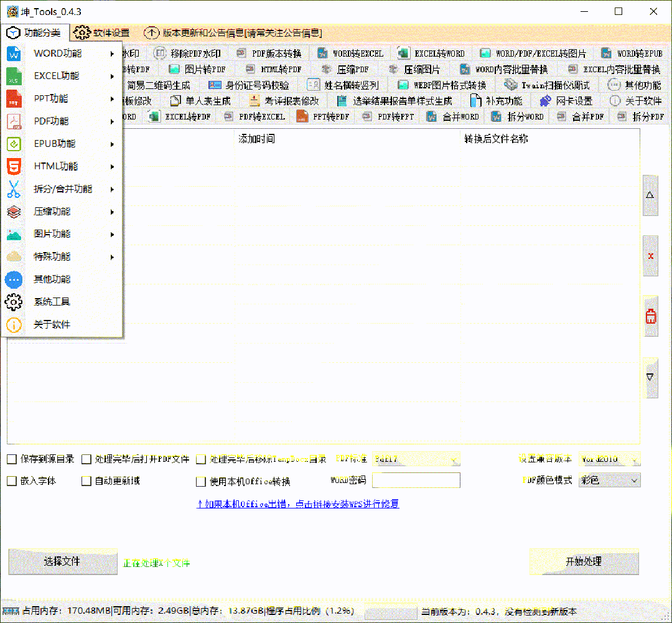Screen dimensions: 672x623
Task: Click the blue Word icon in menu
Action: [14, 54]
